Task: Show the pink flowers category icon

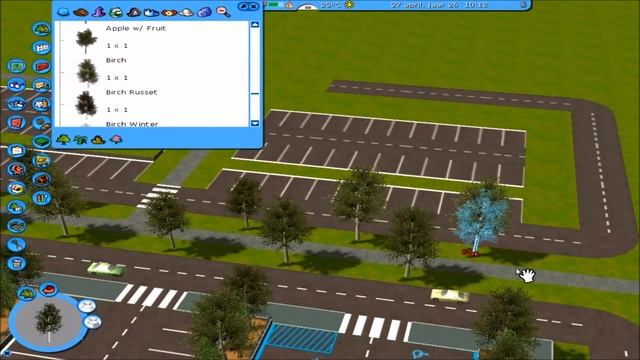Action: pos(116,140)
